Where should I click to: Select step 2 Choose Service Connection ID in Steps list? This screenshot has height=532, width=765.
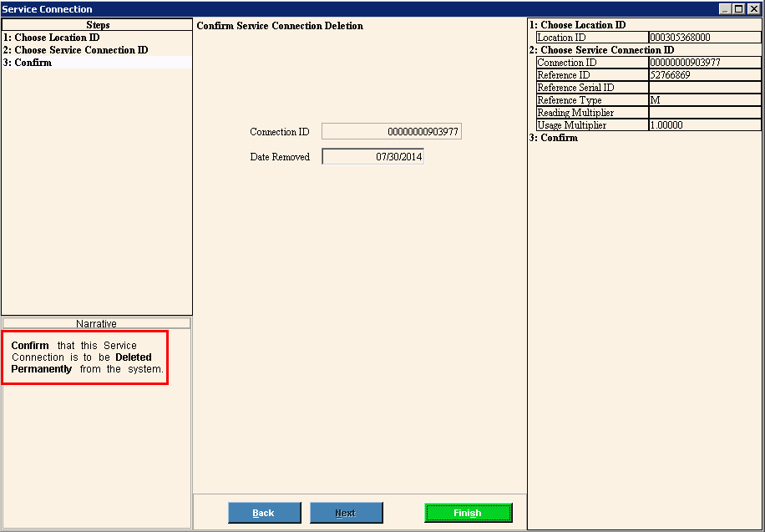click(75, 50)
